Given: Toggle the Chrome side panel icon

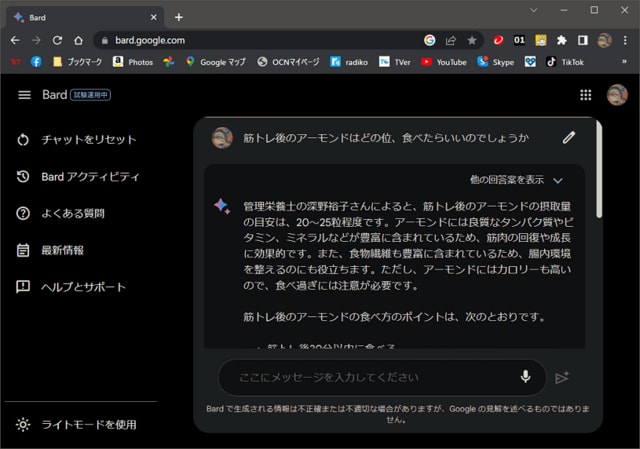Looking at the screenshot, I should tap(582, 40).
